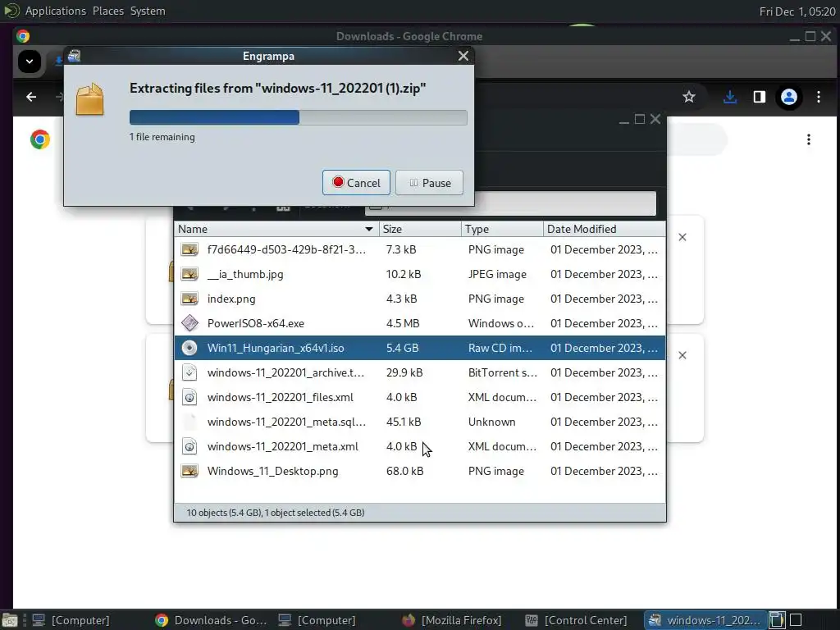Click the show desktop icon in the taskbar
This screenshot has height=630, width=840.
tap(9, 620)
